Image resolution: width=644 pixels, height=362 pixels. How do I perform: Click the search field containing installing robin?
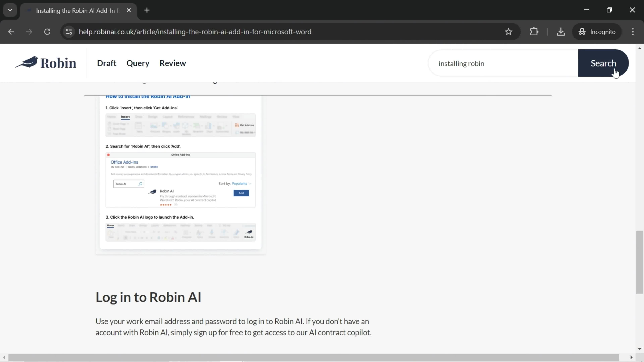point(503,63)
